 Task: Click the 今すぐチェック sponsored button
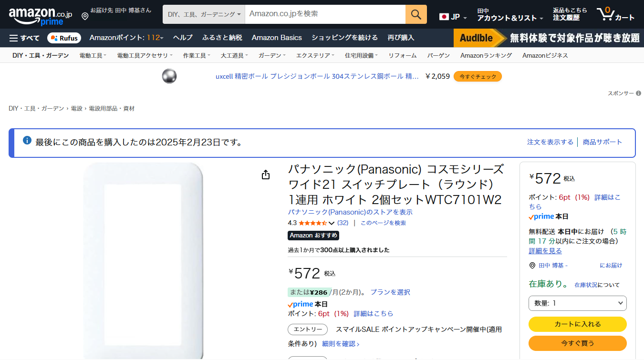click(478, 76)
